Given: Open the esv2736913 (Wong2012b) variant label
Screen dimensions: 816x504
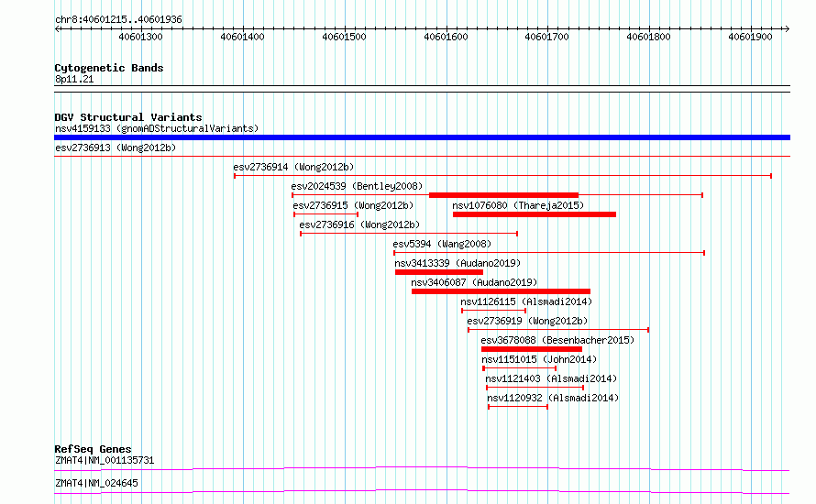Looking at the screenshot, I should (116, 148).
